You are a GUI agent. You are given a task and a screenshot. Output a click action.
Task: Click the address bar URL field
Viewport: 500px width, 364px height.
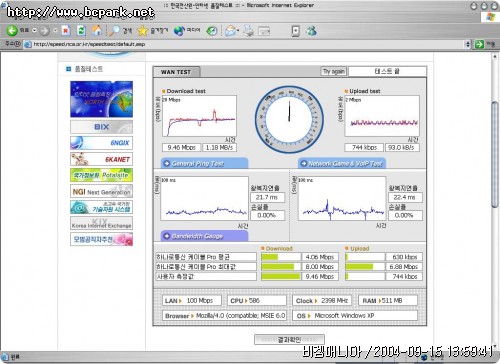[x=247, y=44]
